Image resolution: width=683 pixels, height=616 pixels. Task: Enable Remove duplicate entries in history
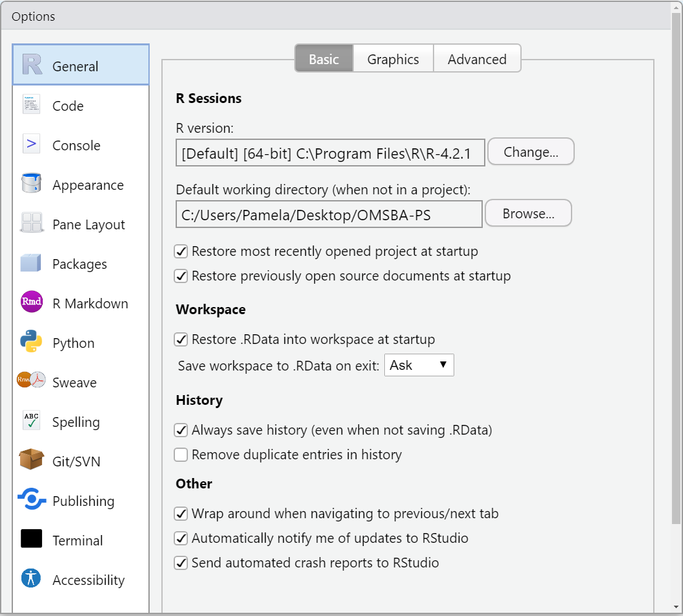pos(181,455)
